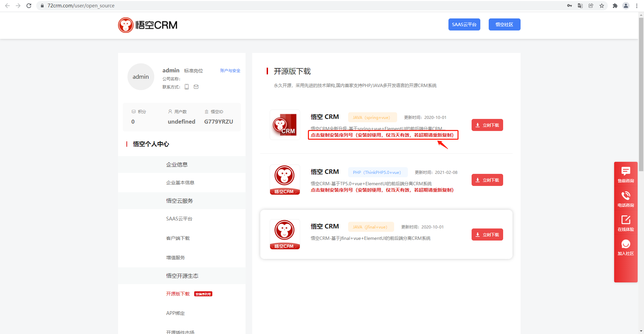644x334 pixels.
Task: Click the PHP edition product thumbnail
Action: (285, 180)
